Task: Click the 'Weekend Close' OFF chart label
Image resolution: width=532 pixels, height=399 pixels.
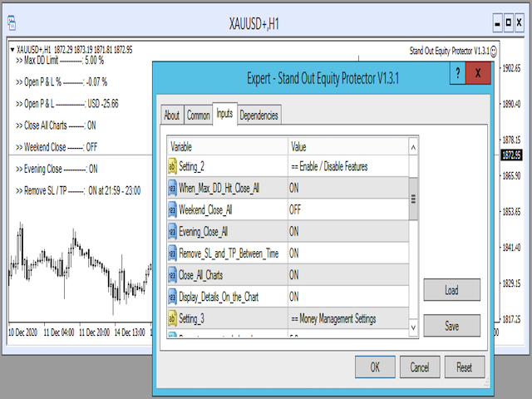Action: (x=57, y=147)
